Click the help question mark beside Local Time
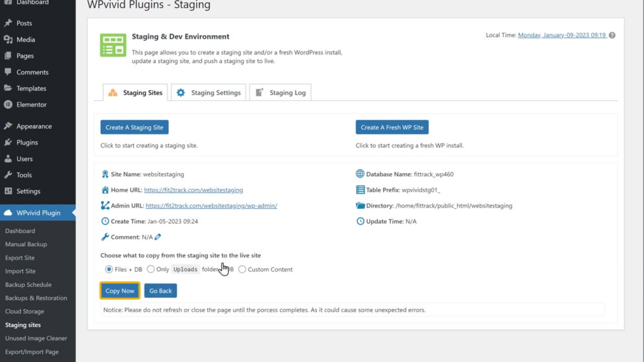This screenshot has height=362, width=644. pyautogui.click(x=612, y=35)
